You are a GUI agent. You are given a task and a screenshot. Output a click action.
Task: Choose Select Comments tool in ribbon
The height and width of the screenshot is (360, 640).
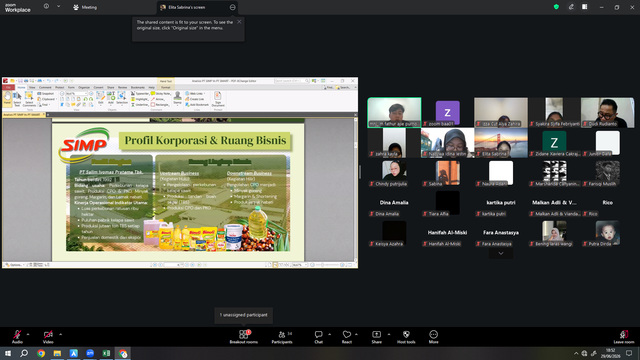click(x=29, y=99)
